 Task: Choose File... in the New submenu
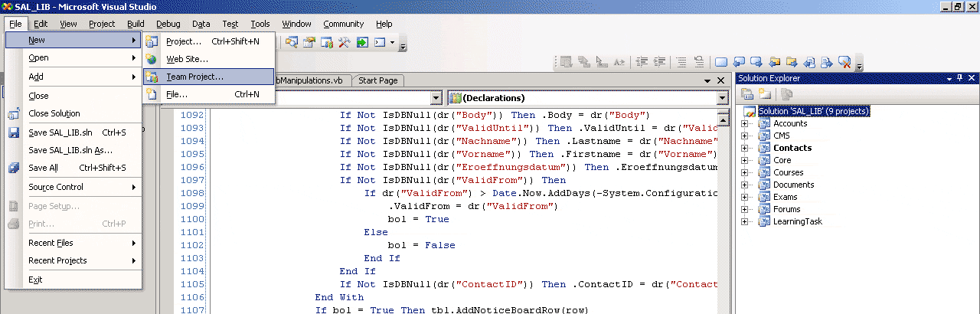pos(208,94)
